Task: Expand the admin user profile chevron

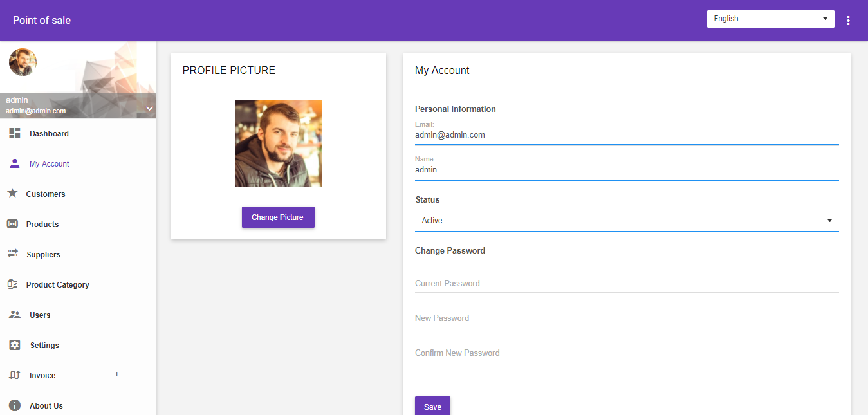Action: [x=149, y=108]
